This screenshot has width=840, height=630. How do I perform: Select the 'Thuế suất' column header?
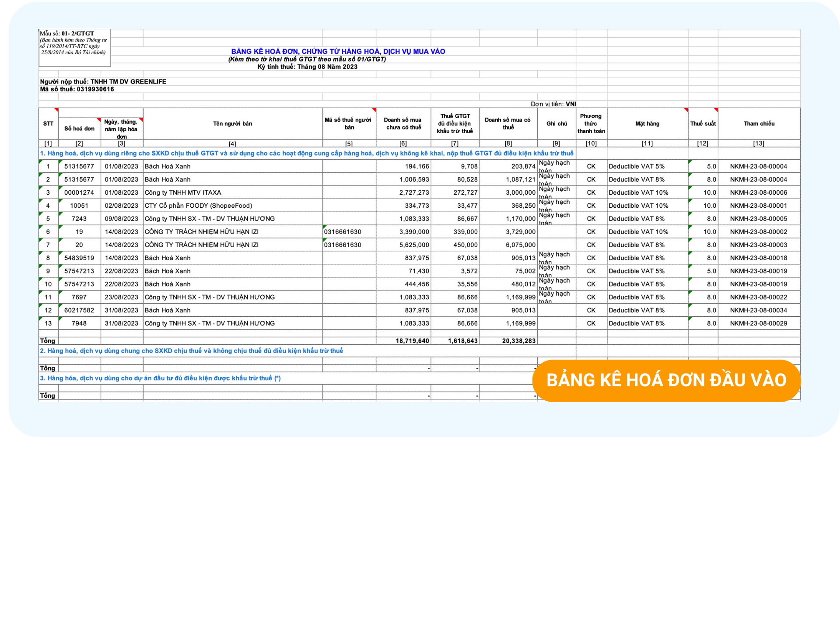point(703,124)
